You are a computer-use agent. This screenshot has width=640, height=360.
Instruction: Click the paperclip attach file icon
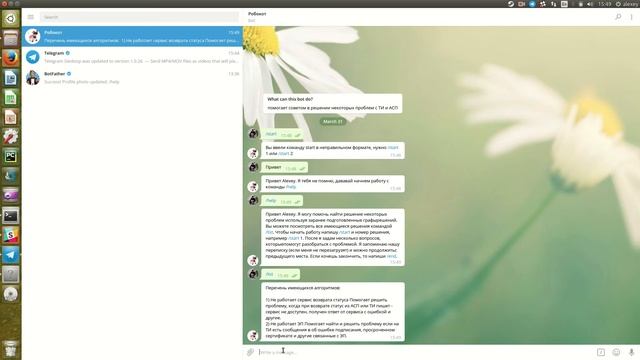pos(250,352)
